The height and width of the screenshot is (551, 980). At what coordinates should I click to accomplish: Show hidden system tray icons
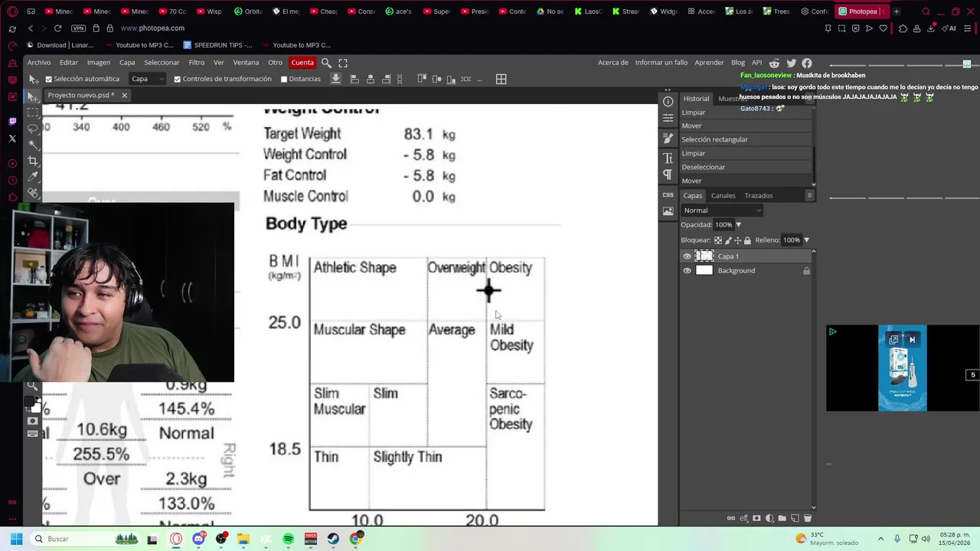880,539
